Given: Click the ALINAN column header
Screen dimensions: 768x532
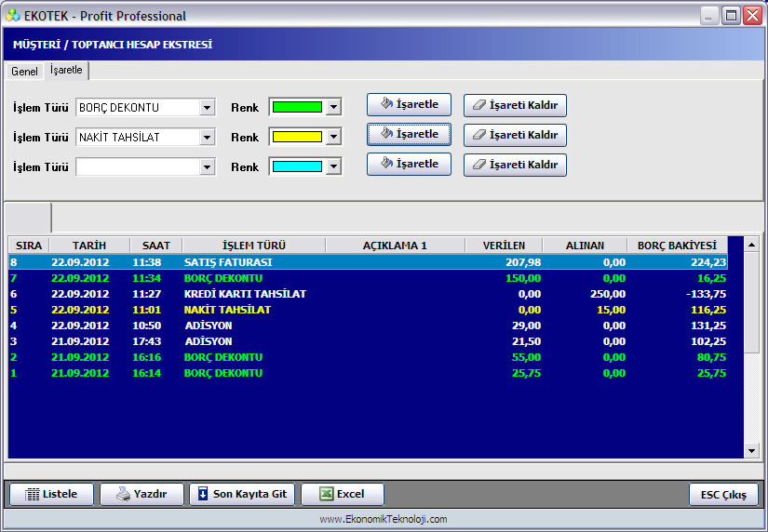Looking at the screenshot, I should click(x=585, y=246).
